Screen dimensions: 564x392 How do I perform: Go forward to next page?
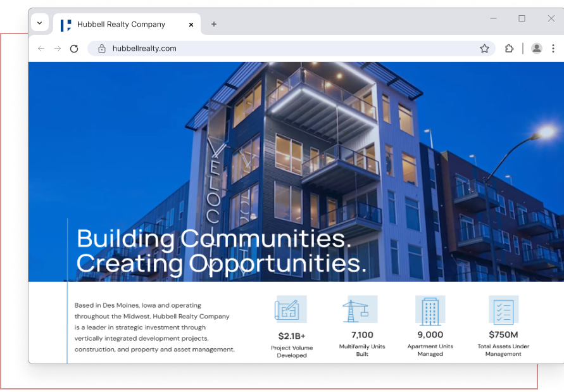(x=58, y=48)
